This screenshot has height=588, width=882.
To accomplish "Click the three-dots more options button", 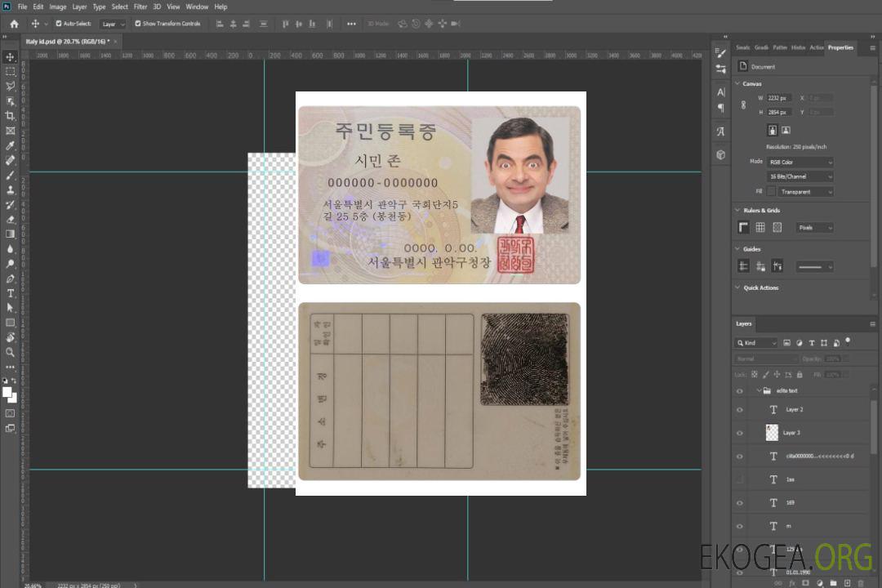I will (x=351, y=24).
